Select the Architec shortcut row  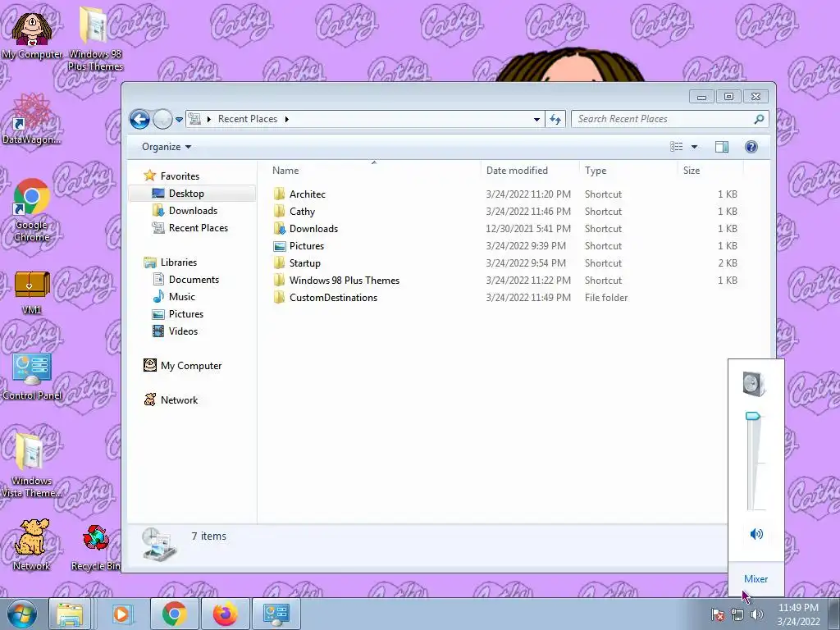click(505, 194)
